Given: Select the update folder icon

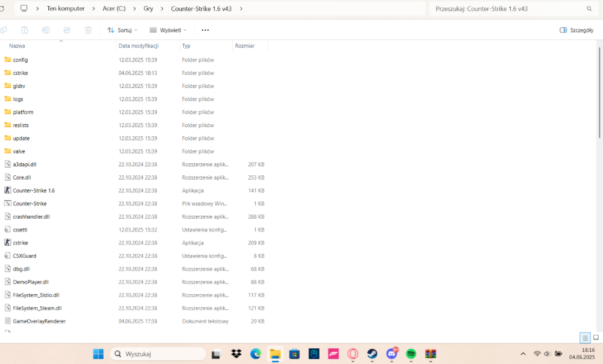Looking at the screenshot, I should click(7, 138).
